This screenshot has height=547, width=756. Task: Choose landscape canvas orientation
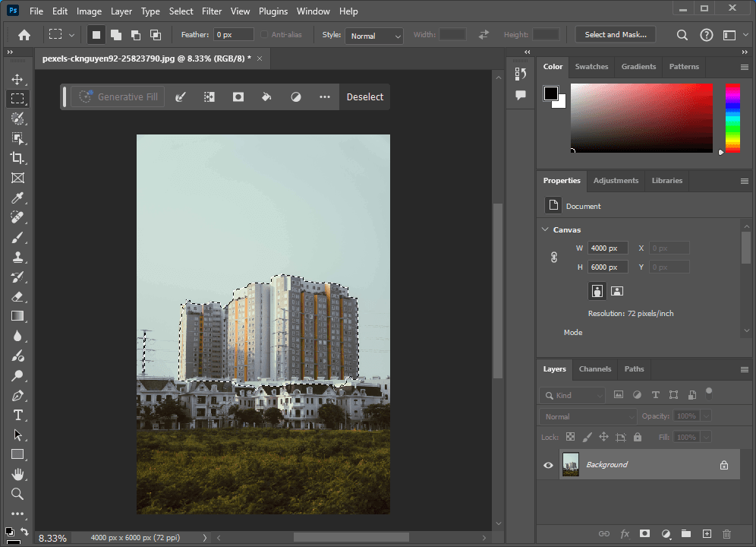[617, 290]
